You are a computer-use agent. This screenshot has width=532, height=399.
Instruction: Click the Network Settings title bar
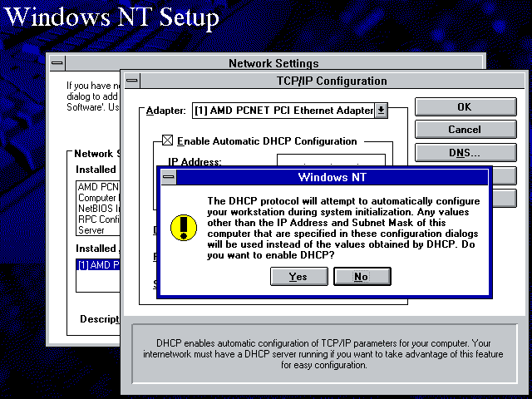click(273, 63)
